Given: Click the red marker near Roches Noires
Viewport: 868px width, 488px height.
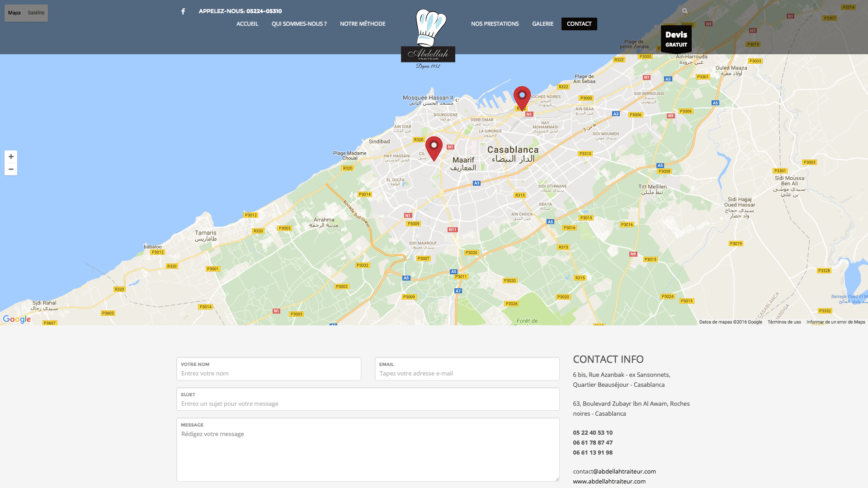Looking at the screenshot, I should tap(522, 99).
